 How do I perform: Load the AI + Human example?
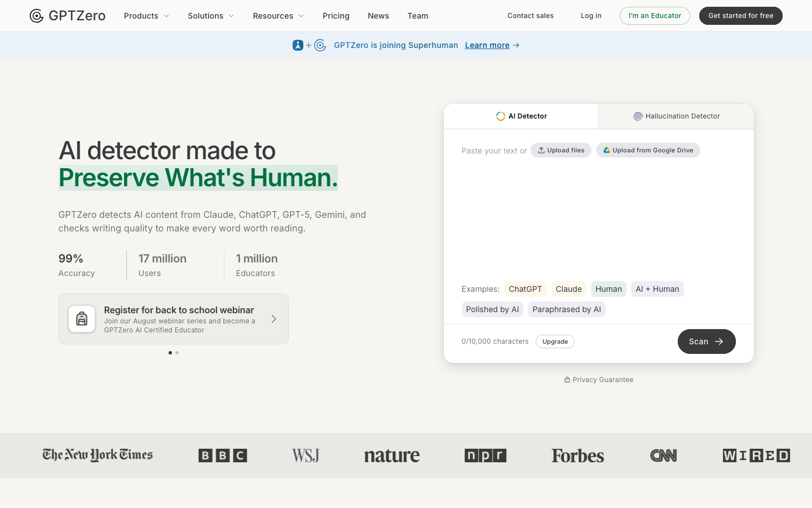657,289
